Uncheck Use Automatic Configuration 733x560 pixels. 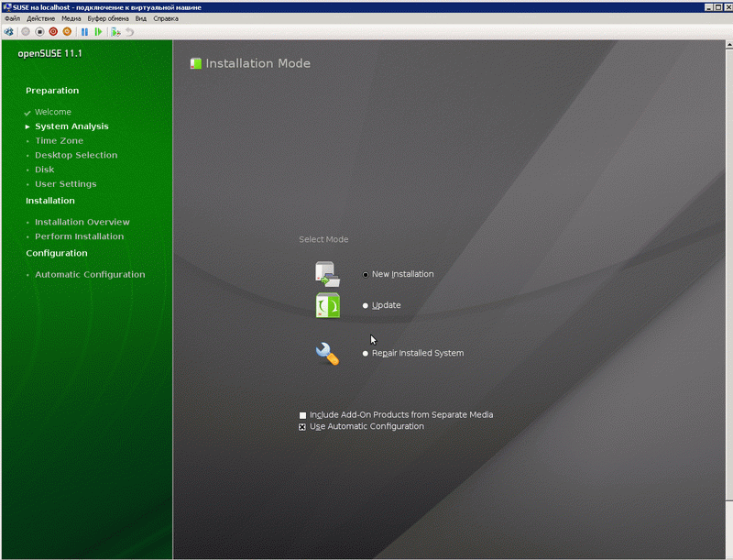click(x=302, y=427)
